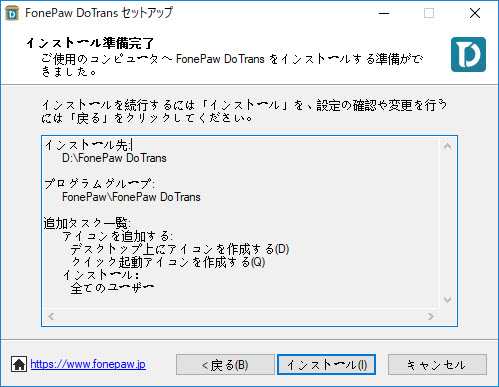The width and height of the screenshot is (499, 387).
Task: Click the 'インストール準備完了' heading
Action: [x=90, y=43]
